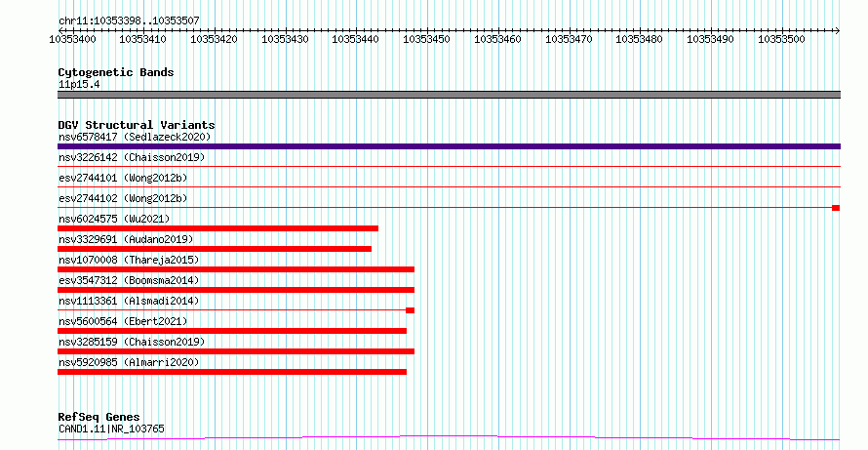
Task: Open variant nsv6024575 (Wu2021) label
Action: click(x=114, y=219)
